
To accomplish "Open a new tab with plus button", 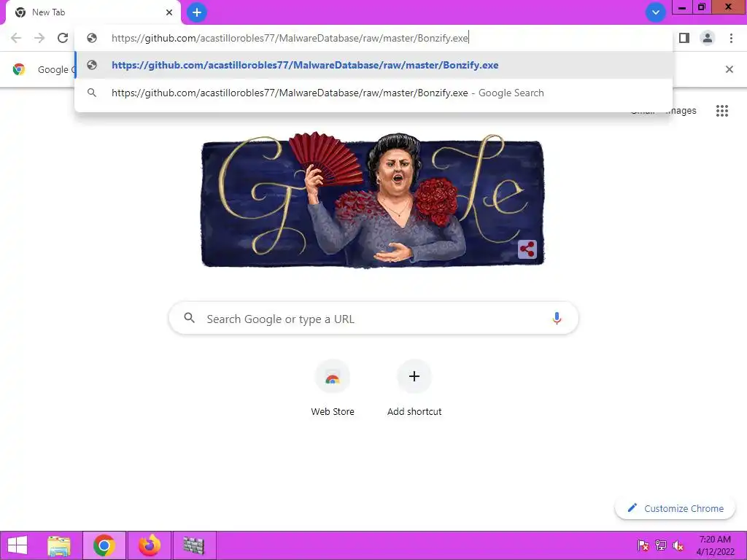I will [x=197, y=12].
